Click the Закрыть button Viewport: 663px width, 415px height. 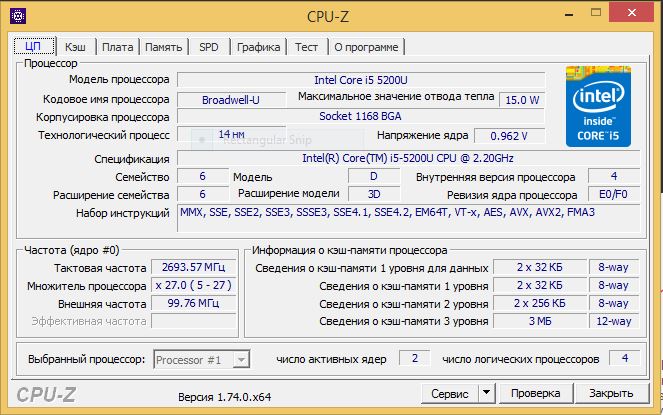(611, 393)
